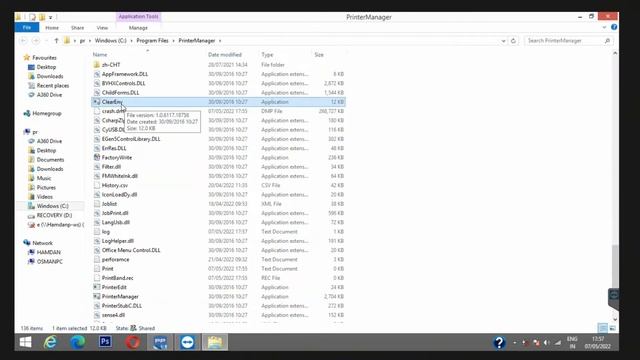Image resolution: width=640 pixels, height=360 pixels.
Task: Select Videos in the navigation pane
Action: [x=44, y=197]
